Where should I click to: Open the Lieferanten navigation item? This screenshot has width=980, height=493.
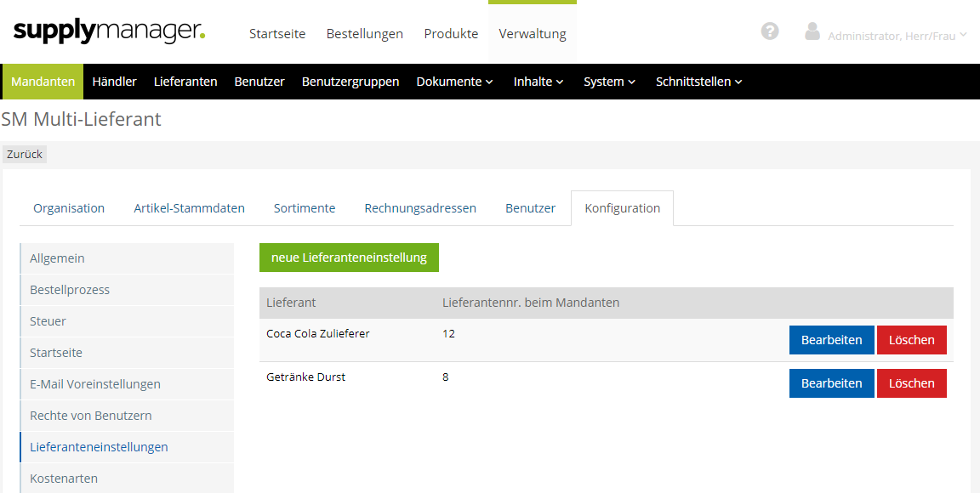coord(185,82)
